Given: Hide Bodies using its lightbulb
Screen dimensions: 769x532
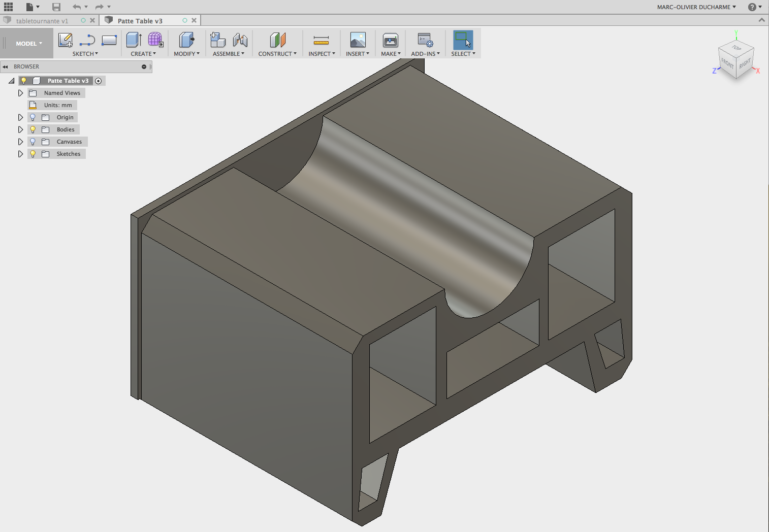Looking at the screenshot, I should point(33,129).
